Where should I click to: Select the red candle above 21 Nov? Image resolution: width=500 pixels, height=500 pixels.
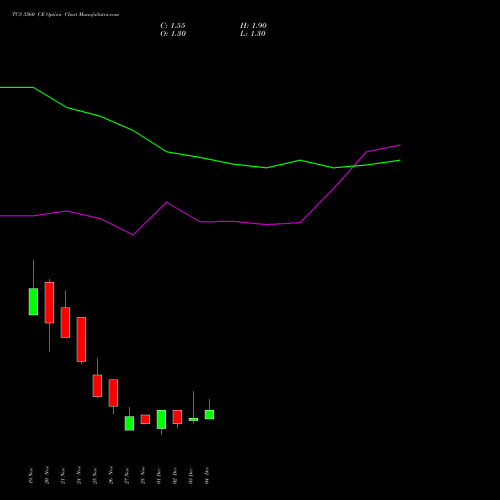click(65, 322)
